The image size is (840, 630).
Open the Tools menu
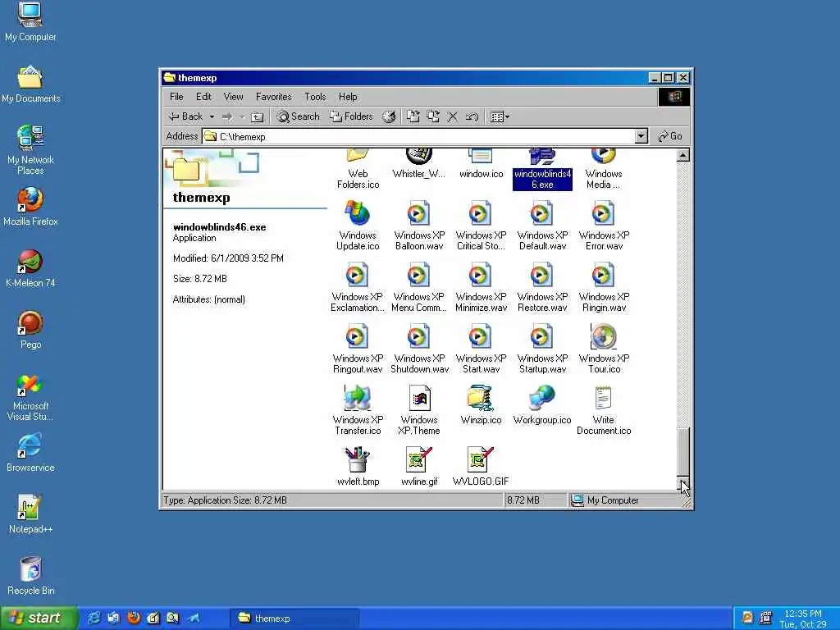tap(315, 97)
